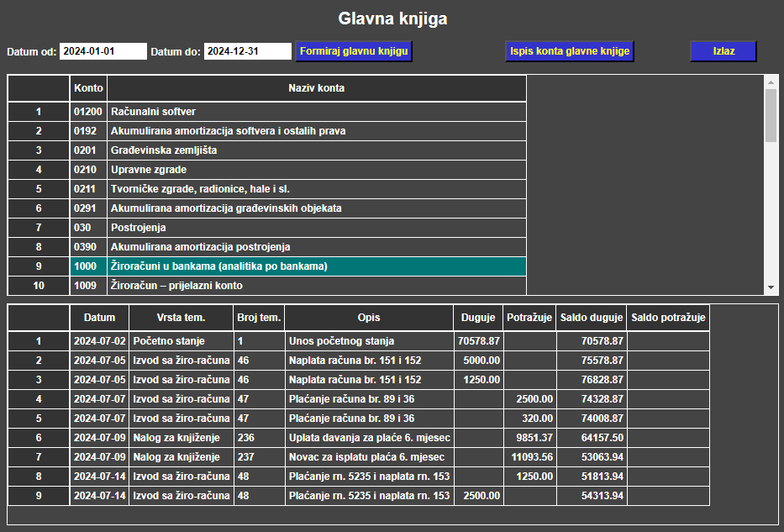Click the Vrsta tem. column header
Viewport: 784px width, 532px height.
181,318
